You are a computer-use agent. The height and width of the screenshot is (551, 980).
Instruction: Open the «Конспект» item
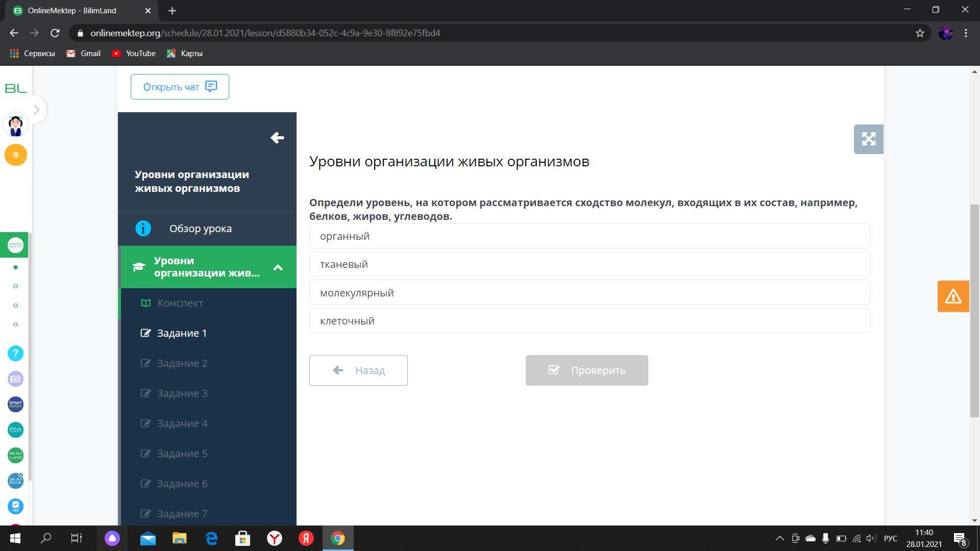(x=180, y=303)
